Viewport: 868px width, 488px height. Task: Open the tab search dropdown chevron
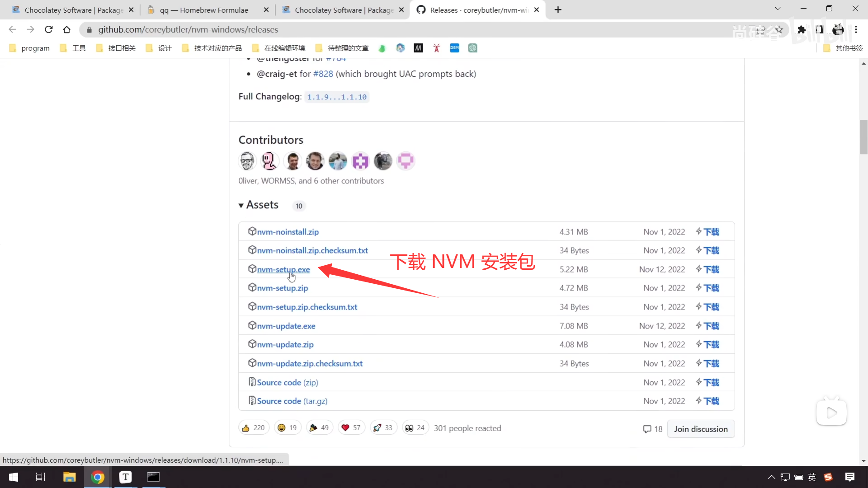click(x=778, y=9)
